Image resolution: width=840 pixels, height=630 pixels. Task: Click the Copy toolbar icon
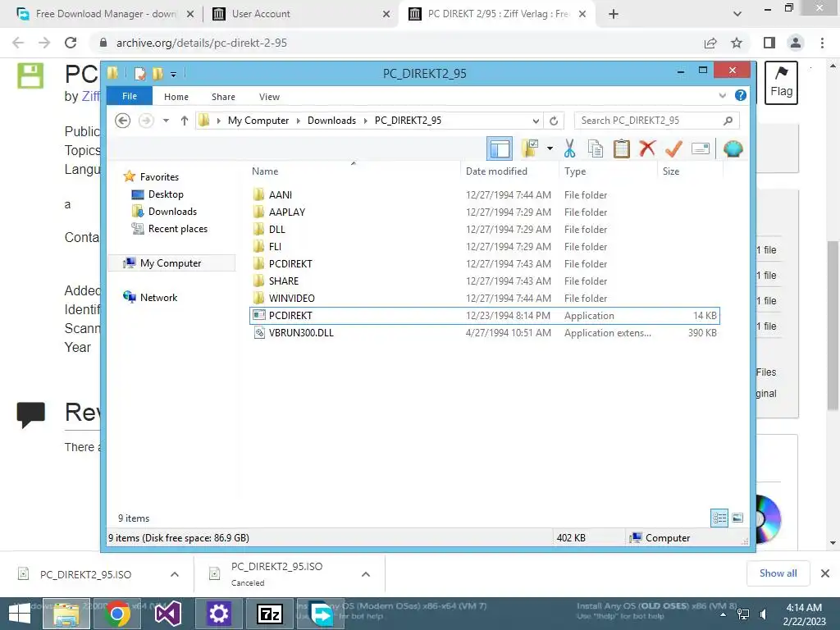pyautogui.click(x=596, y=148)
